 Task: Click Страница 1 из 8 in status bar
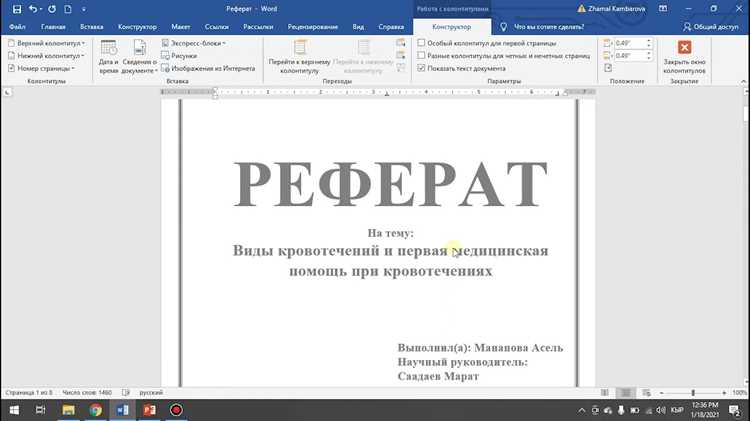(x=29, y=392)
